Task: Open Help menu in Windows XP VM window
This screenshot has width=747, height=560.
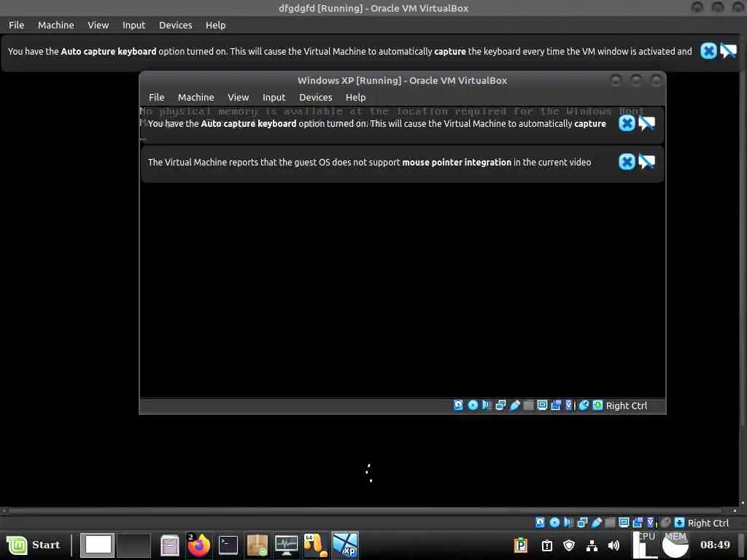Action: click(x=355, y=97)
